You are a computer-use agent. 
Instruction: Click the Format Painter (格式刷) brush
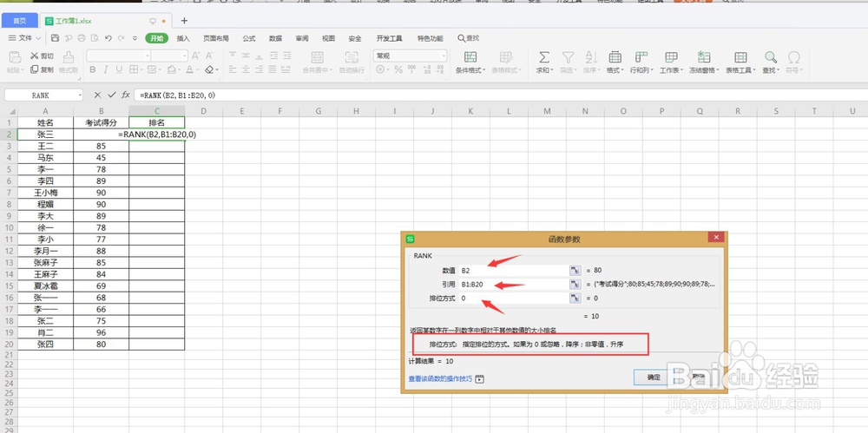coord(69,56)
